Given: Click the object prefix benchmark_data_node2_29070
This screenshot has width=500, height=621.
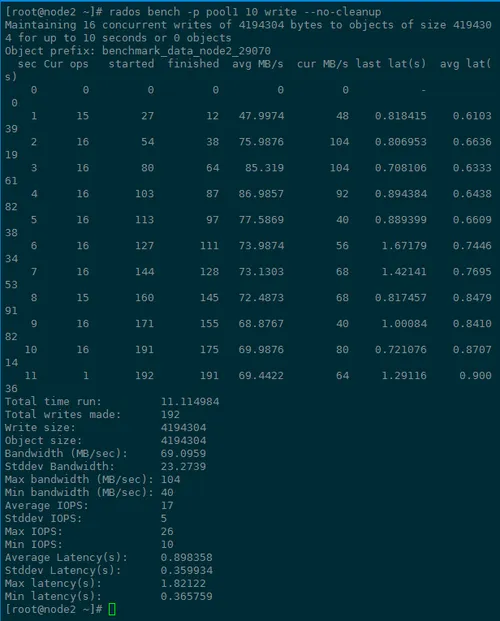Looking at the screenshot, I should (x=186, y=51).
